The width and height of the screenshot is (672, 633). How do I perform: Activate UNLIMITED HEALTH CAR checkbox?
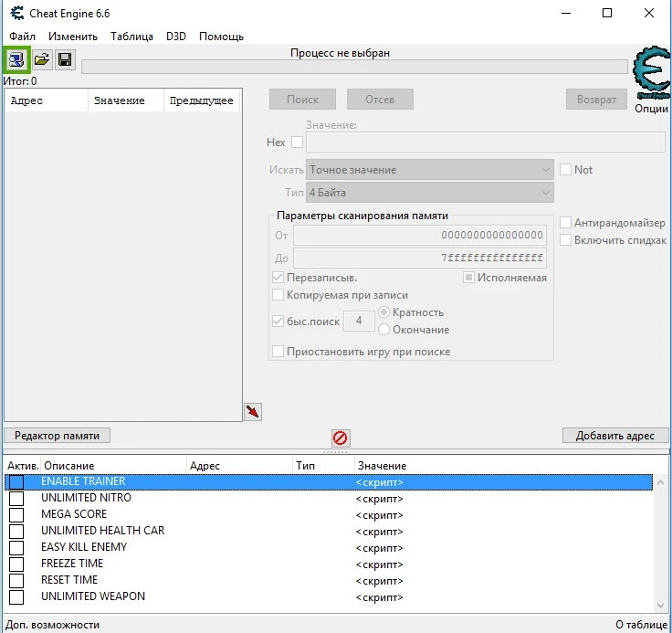coord(16,532)
